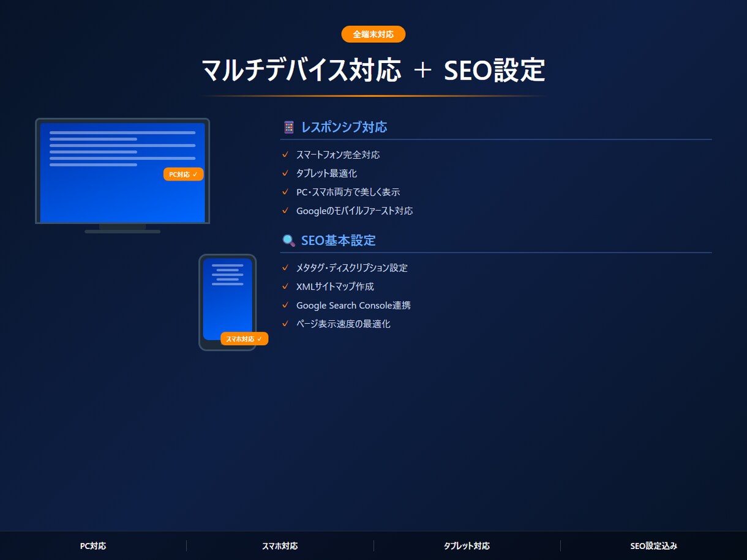Select the レスポンシブ対応 section title
Screen dimensions: 747x560
[x=344, y=127]
